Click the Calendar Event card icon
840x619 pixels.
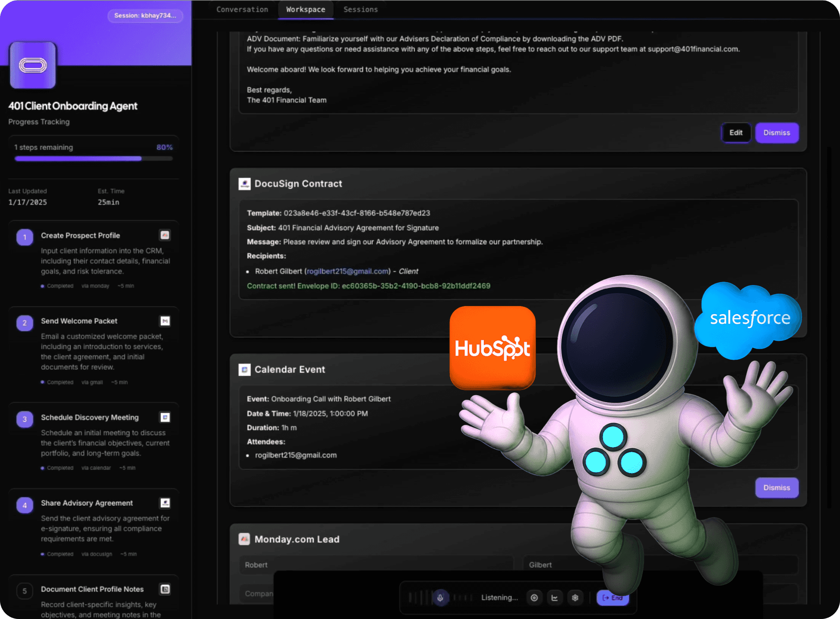tap(244, 369)
